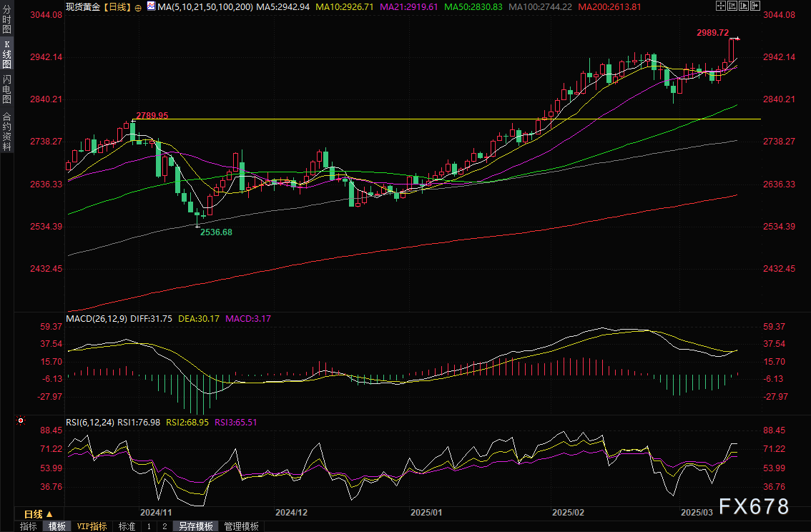Click the 指标 bottom tab

(x=29, y=526)
